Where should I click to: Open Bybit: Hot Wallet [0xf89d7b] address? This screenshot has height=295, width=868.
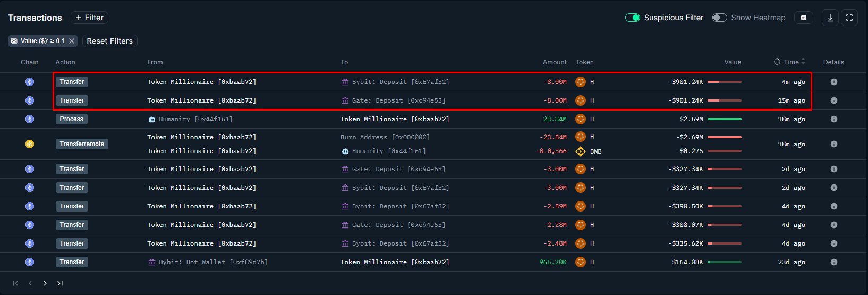[212, 262]
